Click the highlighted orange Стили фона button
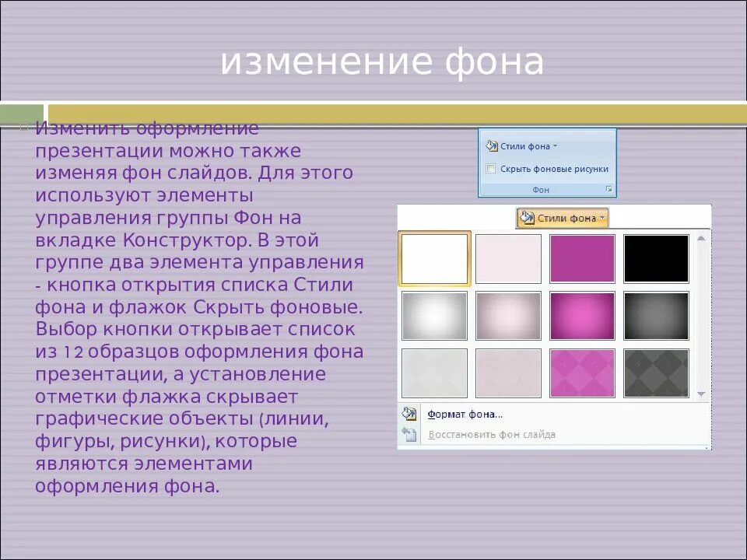The width and height of the screenshot is (747, 560). (x=563, y=218)
